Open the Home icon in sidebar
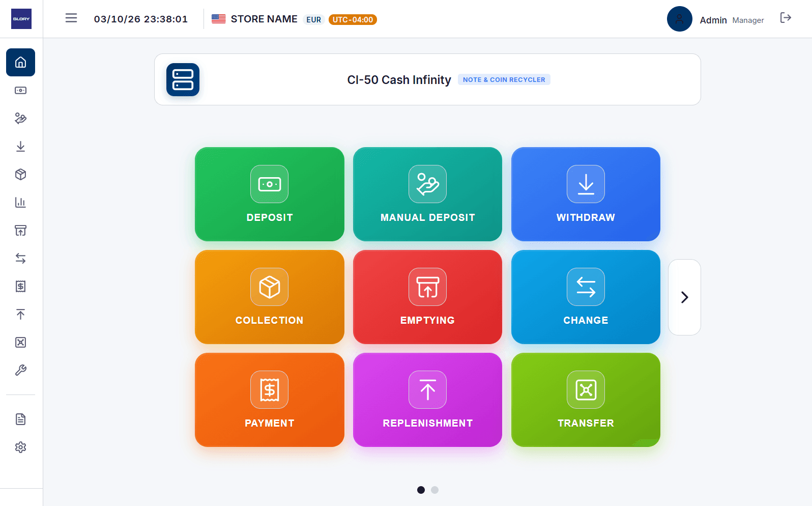The image size is (812, 506). [x=20, y=62]
